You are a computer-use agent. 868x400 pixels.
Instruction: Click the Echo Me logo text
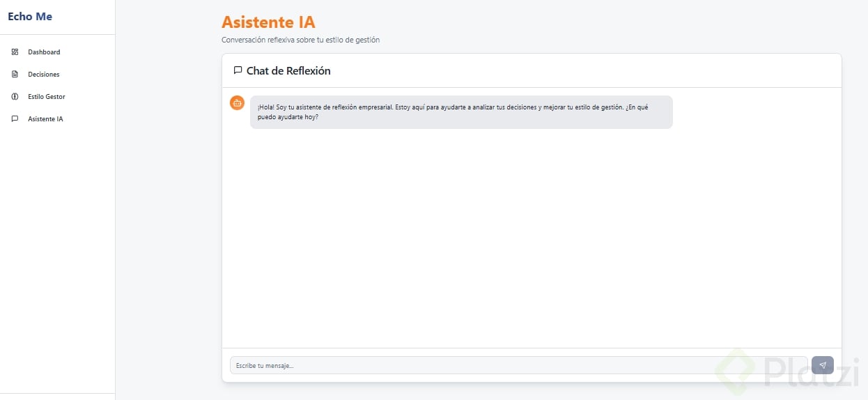pos(30,17)
